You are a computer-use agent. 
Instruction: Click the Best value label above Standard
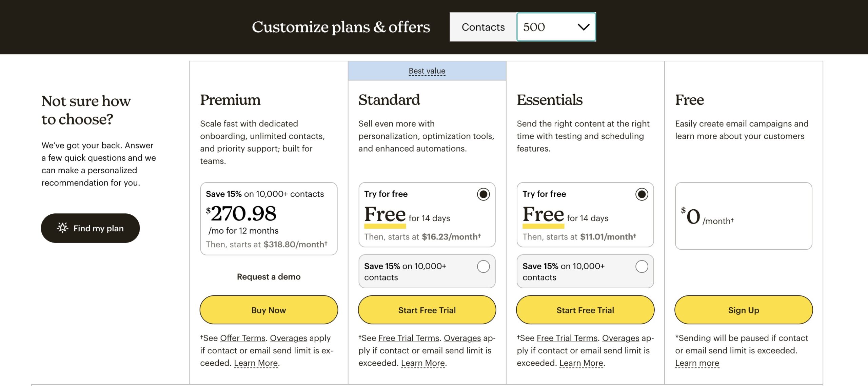pos(427,71)
